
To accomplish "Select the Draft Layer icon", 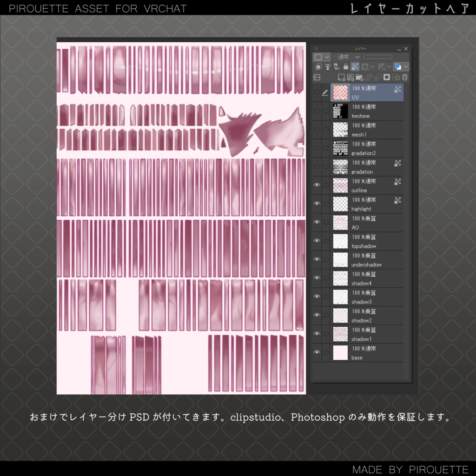I will (336, 67).
